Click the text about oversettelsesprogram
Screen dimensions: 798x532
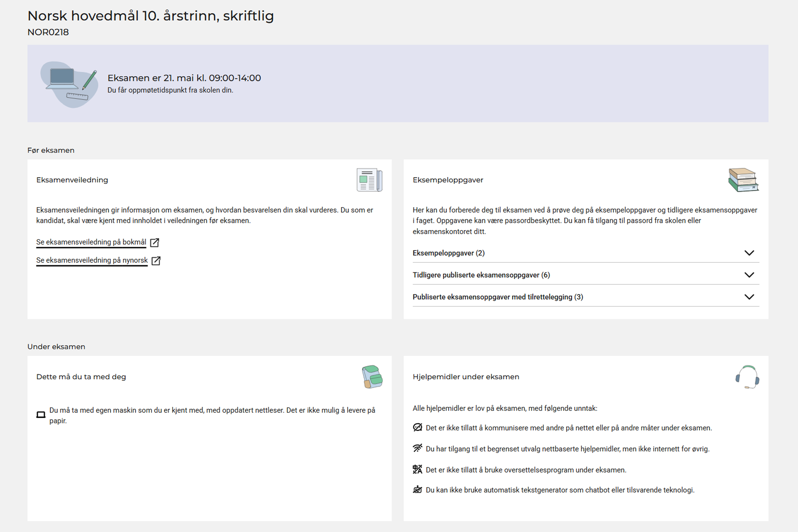pyautogui.click(x=526, y=470)
